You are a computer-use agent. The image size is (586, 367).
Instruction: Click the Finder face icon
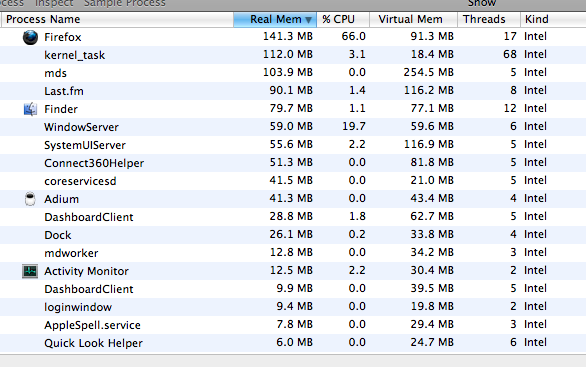click(30, 109)
